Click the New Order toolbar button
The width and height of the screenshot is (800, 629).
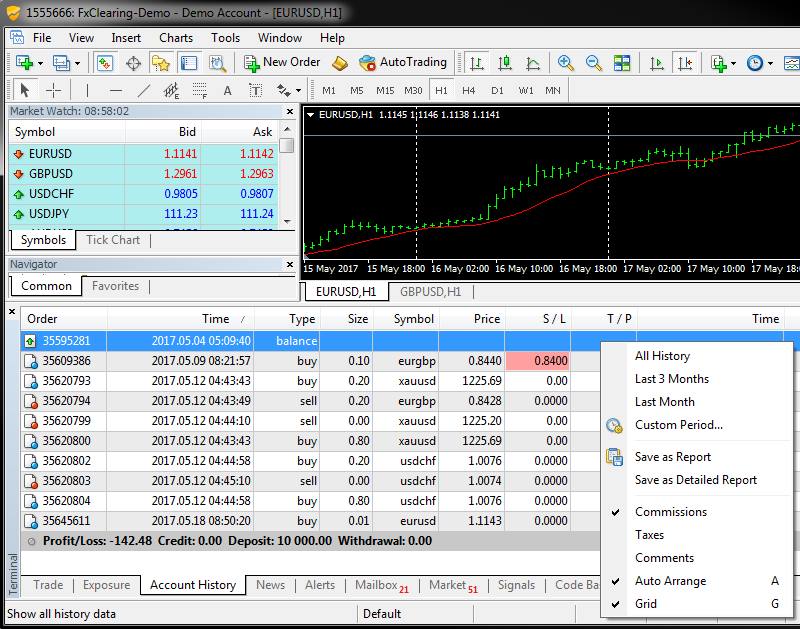pos(282,62)
